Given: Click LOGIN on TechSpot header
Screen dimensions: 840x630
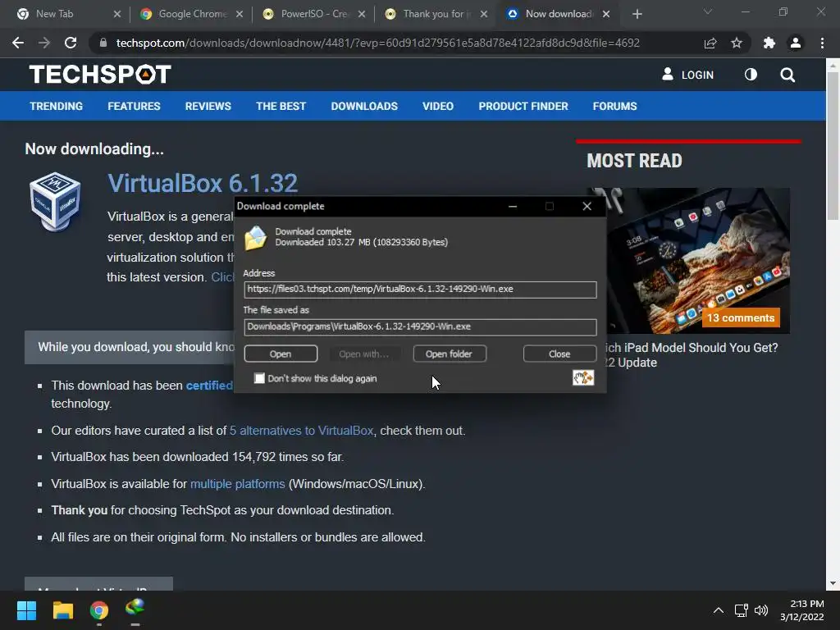Looking at the screenshot, I should (688, 75).
